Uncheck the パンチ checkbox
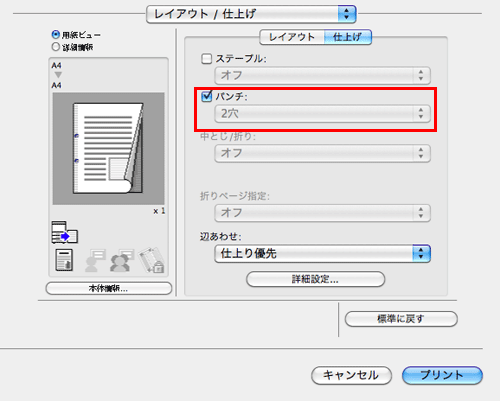Viewport: 500px width, 401px height. point(207,97)
